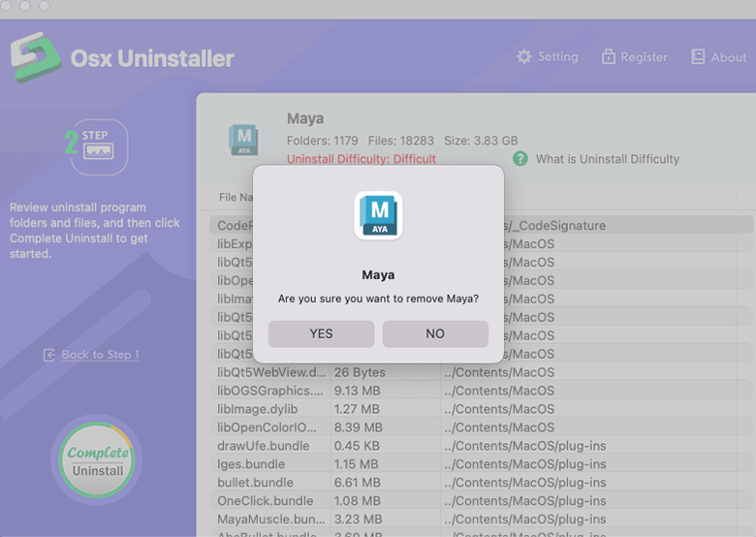756x537 pixels.
Task: Click the 3.23 MB size cell
Action: click(359, 519)
